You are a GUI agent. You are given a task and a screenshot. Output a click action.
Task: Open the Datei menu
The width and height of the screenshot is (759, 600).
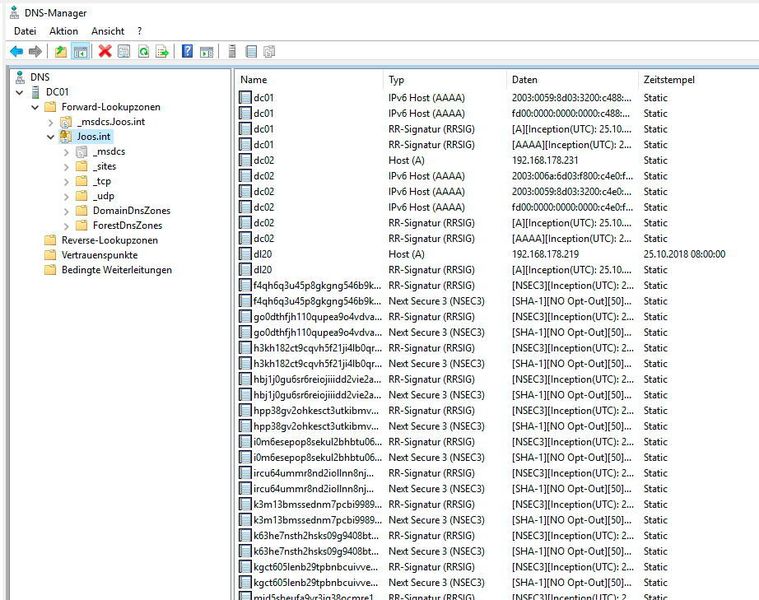point(25,31)
